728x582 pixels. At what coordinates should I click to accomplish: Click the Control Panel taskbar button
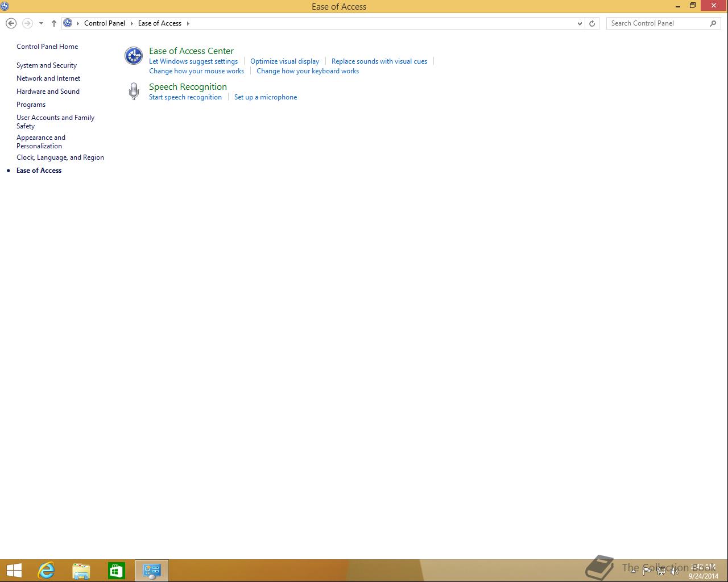click(152, 571)
